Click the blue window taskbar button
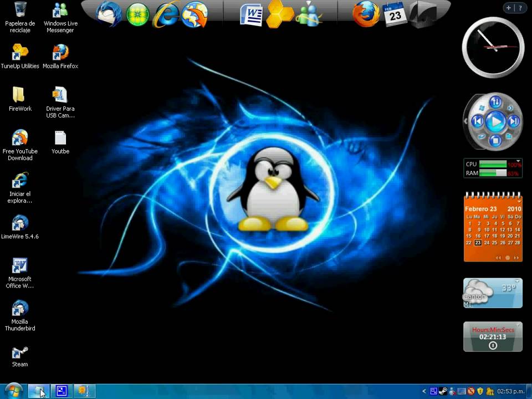The image size is (532, 399). tap(62, 391)
